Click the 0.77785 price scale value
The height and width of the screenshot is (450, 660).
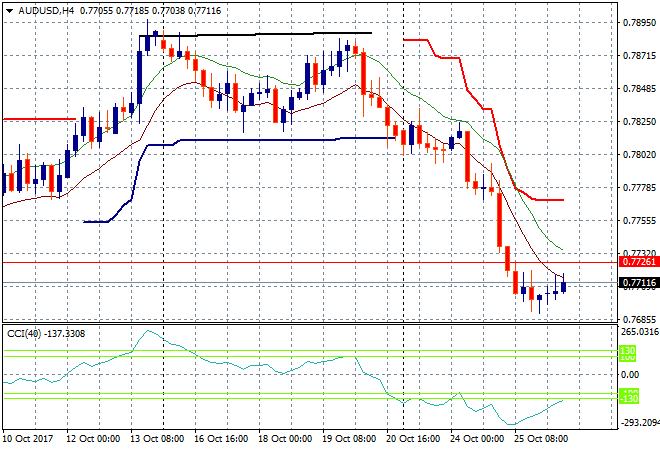point(639,187)
